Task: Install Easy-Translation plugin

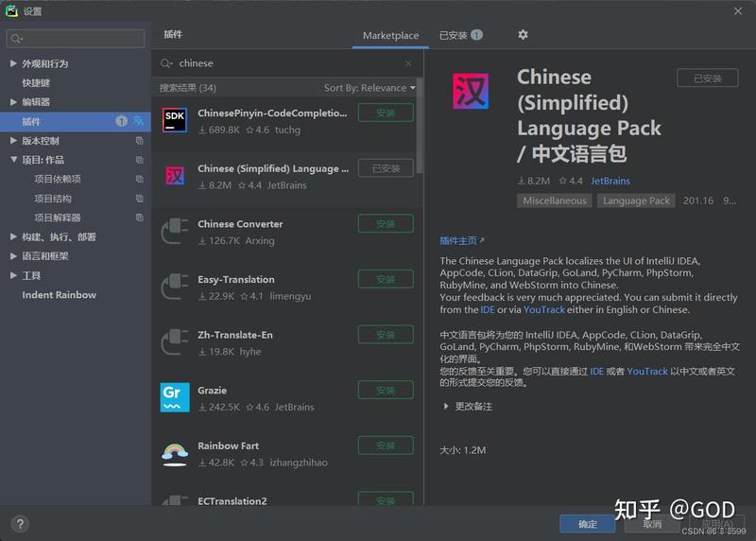Action: pos(386,279)
